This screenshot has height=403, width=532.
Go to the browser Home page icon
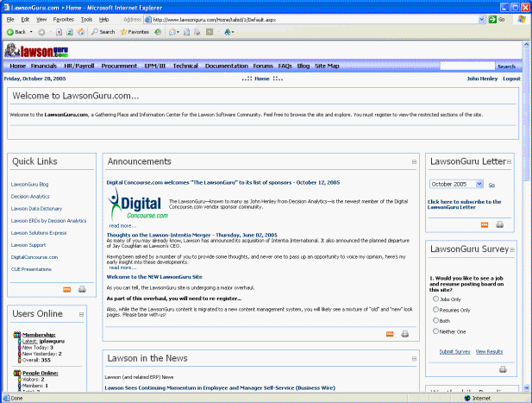[x=81, y=32]
